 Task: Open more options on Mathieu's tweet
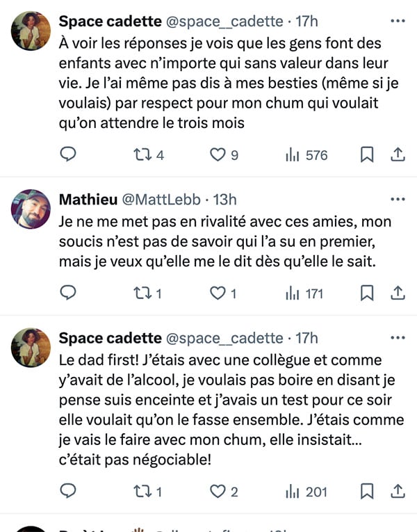click(398, 199)
